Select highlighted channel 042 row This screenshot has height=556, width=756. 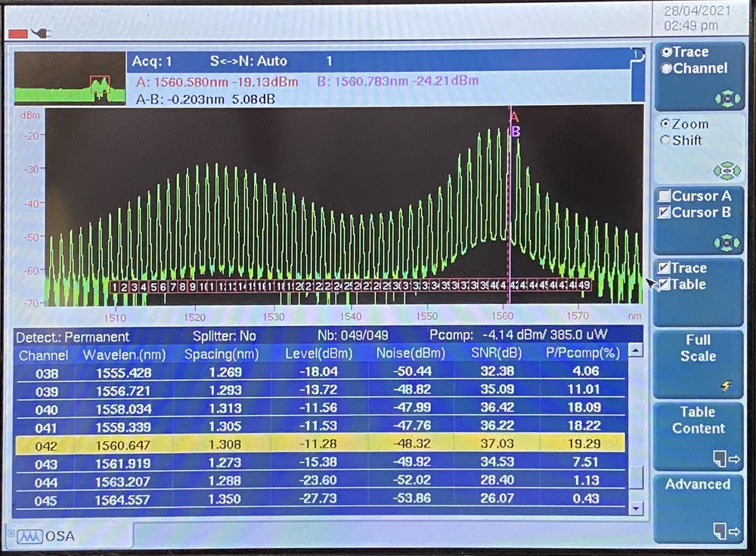(321, 445)
